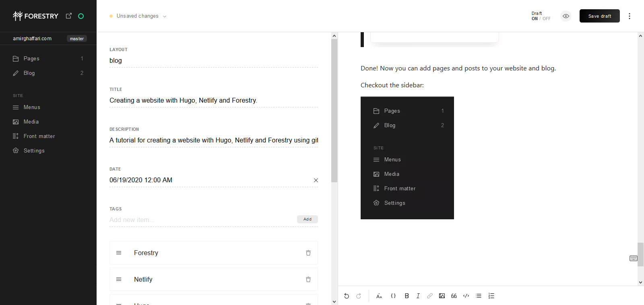
Task: Click the master branch badge
Action: click(77, 39)
